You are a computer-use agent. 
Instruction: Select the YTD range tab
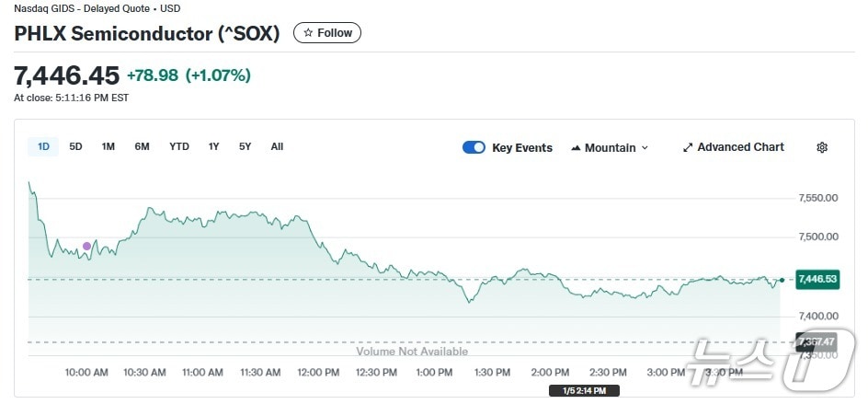[x=179, y=146]
